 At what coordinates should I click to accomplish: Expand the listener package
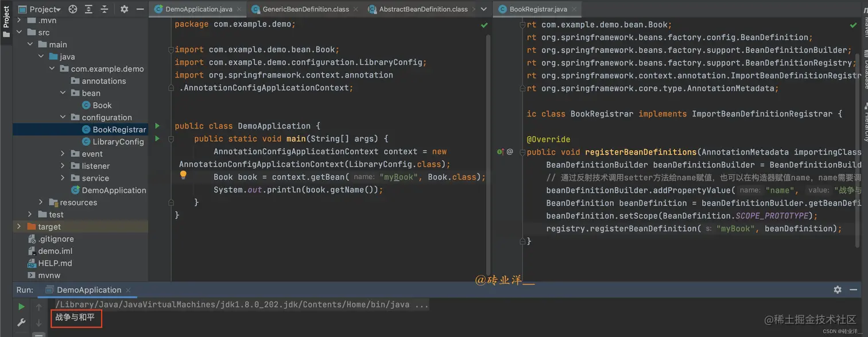(x=63, y=166)
